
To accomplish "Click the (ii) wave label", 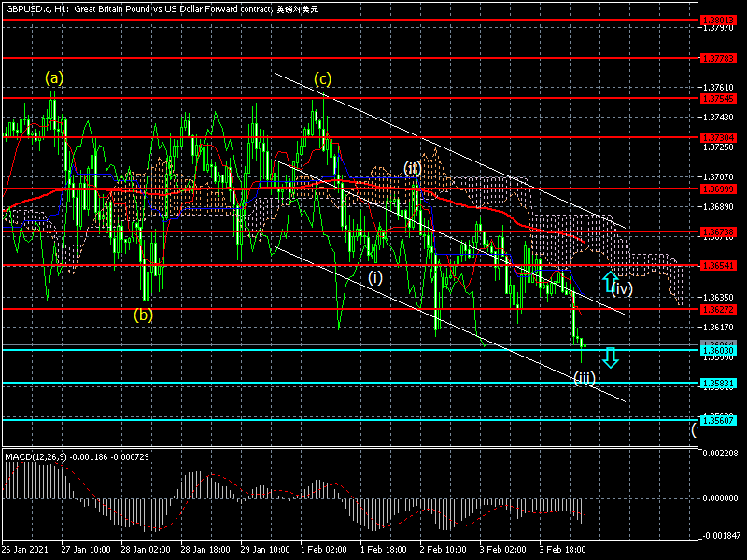I will point(413,168).
